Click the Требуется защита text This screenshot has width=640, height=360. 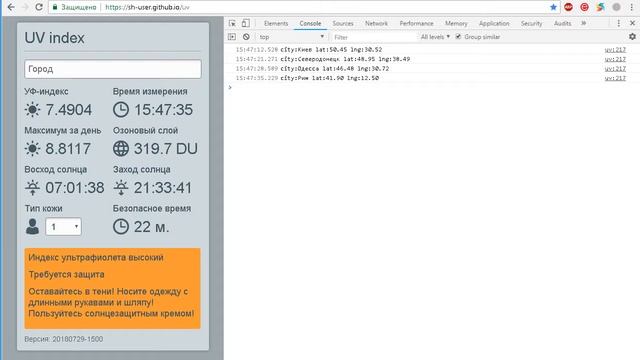point(66,275)
